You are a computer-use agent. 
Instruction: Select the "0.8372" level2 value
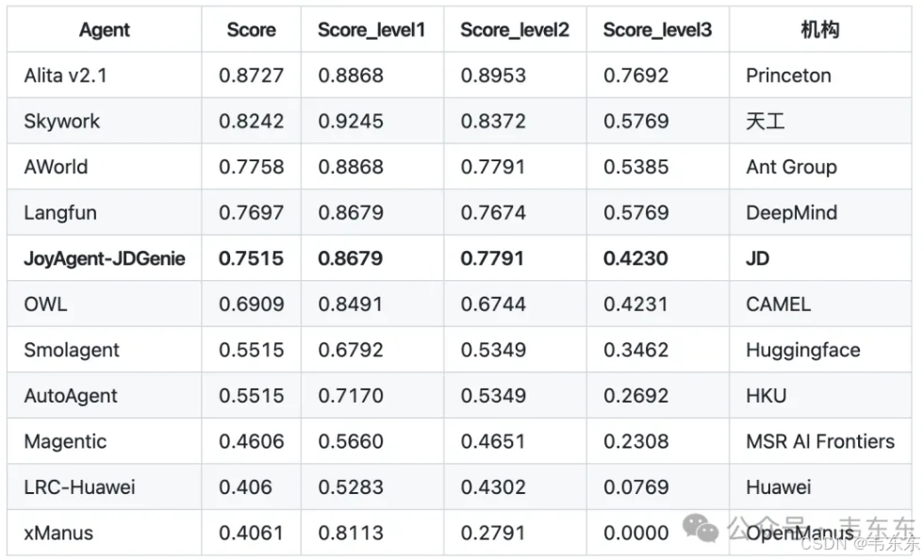[x=493, y=122]
